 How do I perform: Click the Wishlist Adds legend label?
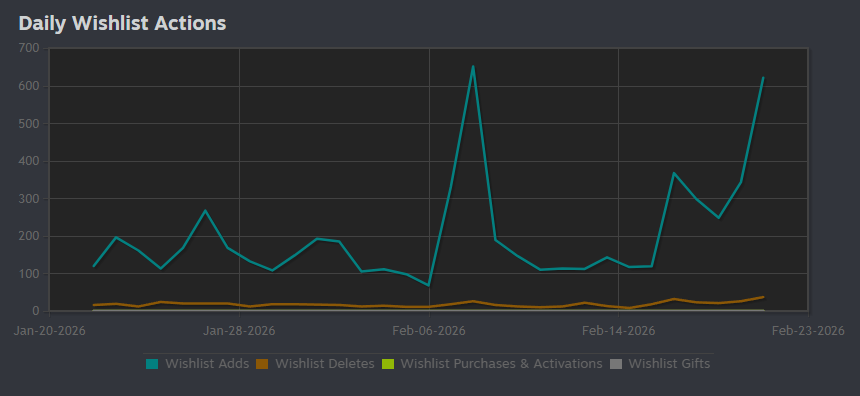coord(207,364)
